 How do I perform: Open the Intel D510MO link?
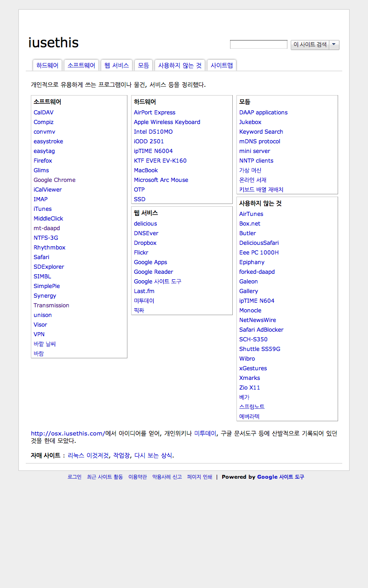[153, 132]
